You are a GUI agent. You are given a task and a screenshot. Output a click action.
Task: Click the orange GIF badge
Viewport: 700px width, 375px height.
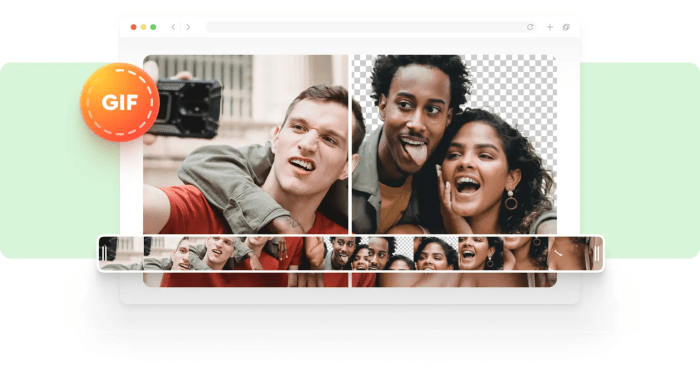tap(120, 102)
